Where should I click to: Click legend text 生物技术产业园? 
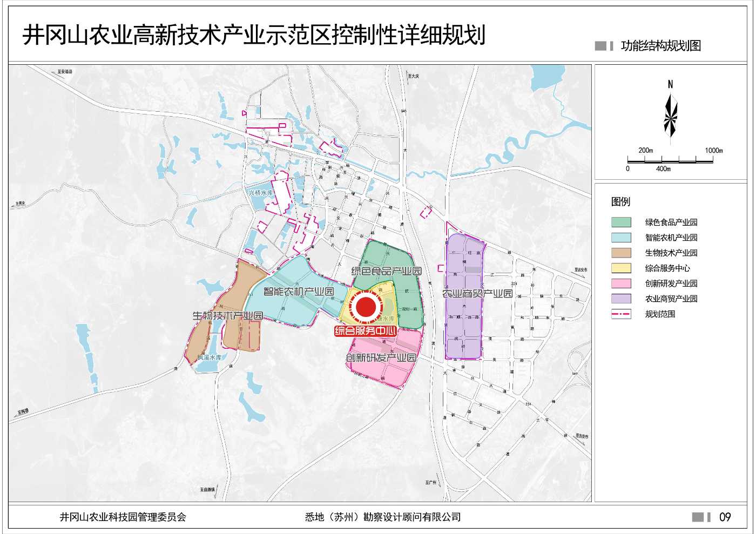point(671,253)
